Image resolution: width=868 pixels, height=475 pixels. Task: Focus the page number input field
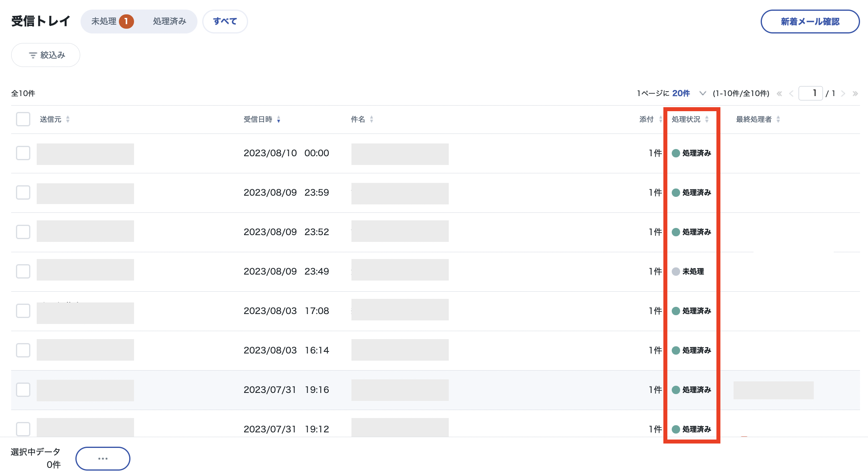[x=810, y=93]
